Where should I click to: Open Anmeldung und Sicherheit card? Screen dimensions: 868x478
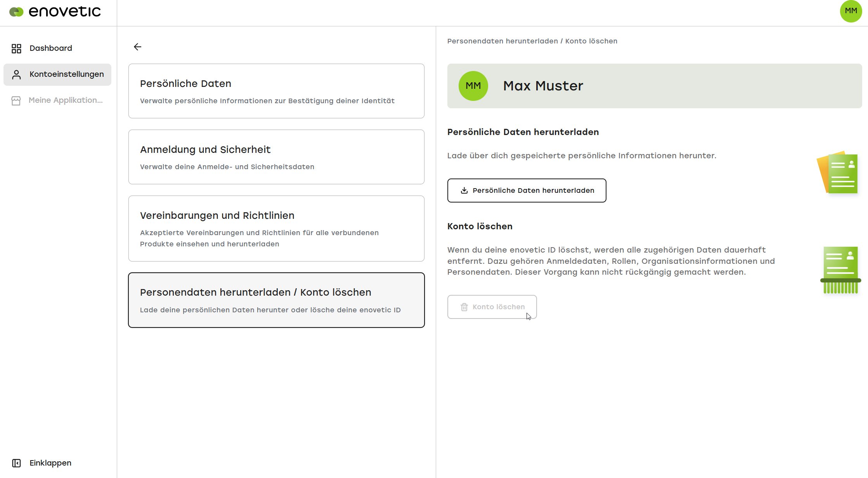(x=276, y=157)
